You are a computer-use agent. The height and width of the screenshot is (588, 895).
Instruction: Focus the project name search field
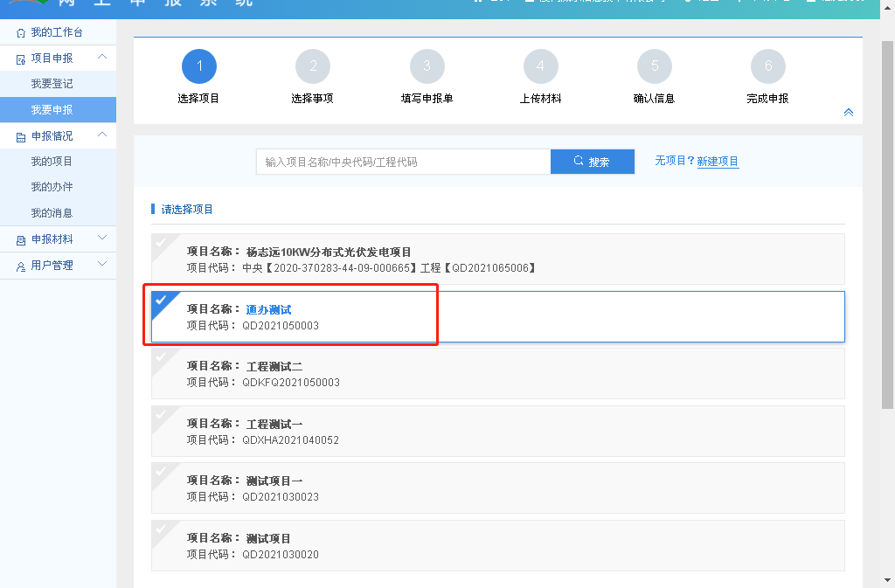(403, 162)
